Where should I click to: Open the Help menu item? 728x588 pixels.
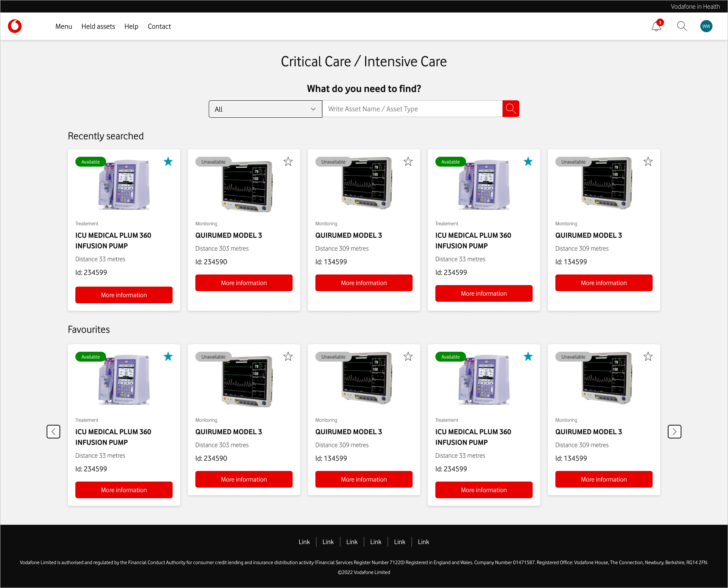131,27
